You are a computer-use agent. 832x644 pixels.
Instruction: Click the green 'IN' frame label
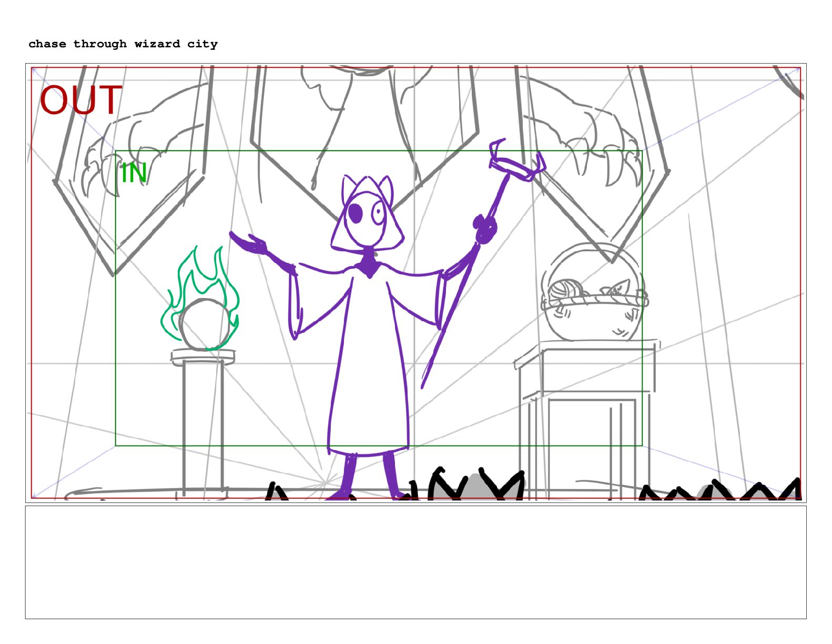pyautogui.click(x=134, y=173)
